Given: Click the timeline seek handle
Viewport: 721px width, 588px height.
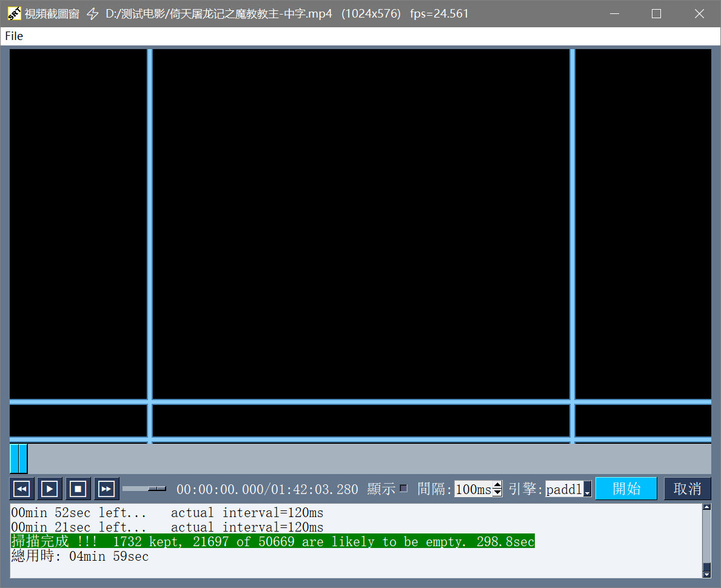Looking at the screenshot, I should (x=19, y=458).
